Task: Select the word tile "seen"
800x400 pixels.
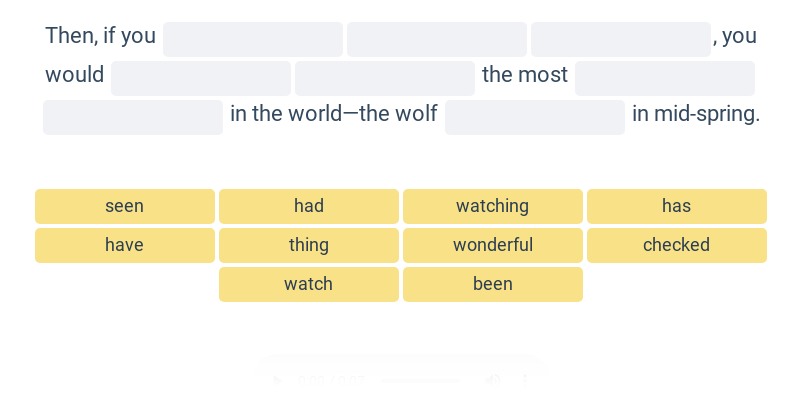Action: pos(125,206)
